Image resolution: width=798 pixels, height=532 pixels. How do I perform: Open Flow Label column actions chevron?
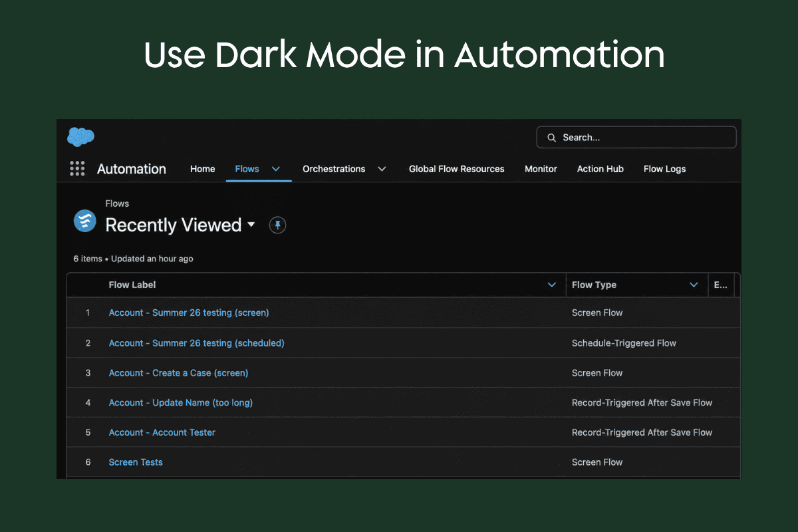click(x=551, y=285)
